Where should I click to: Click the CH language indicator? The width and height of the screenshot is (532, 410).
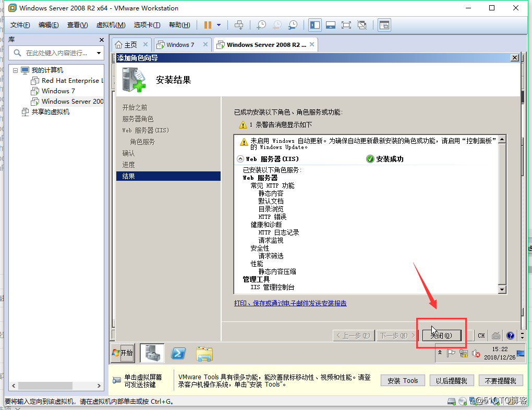pyautogui.click(x=481, y=336)
